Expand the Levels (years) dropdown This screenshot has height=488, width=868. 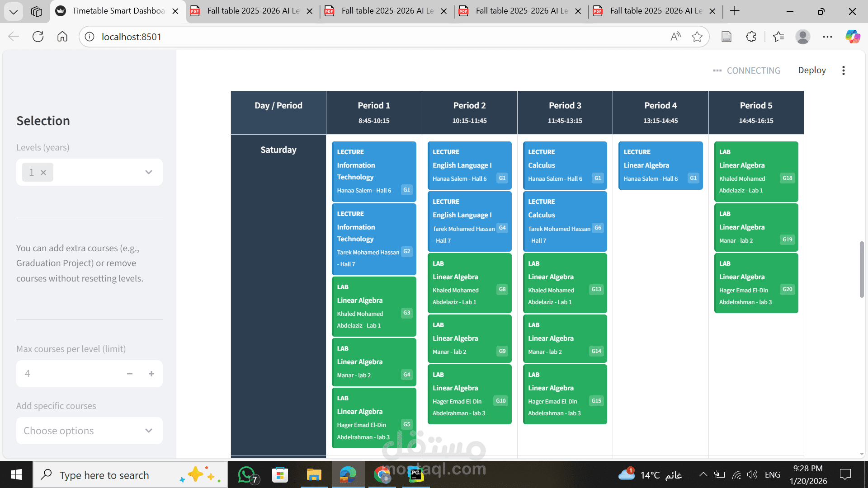[x=148, y=172]
